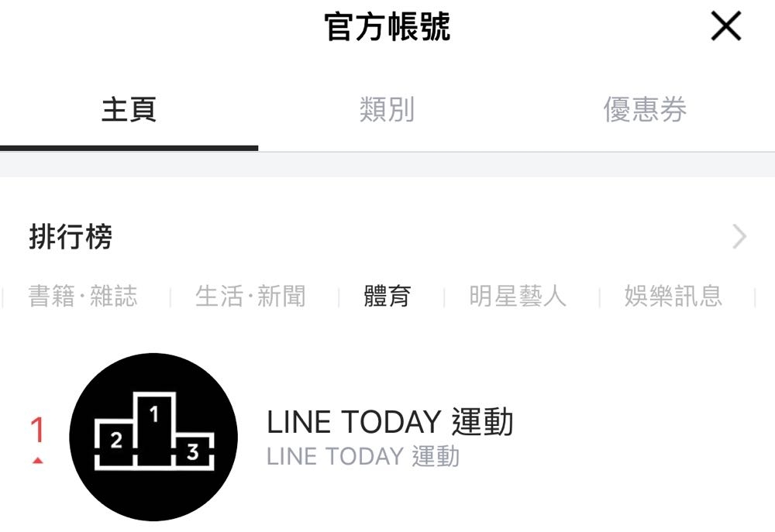Click the gray LINE TODAY 運動 subtitle
This screenshot has width=775, height=532.
pyautogui.click(x=363, y=456)
